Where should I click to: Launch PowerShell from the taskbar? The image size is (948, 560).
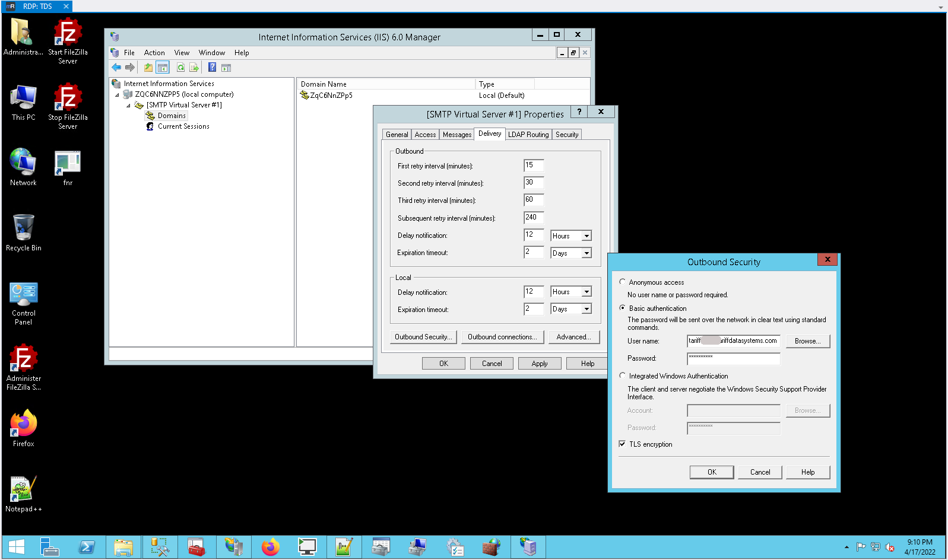tap(87, 547)
